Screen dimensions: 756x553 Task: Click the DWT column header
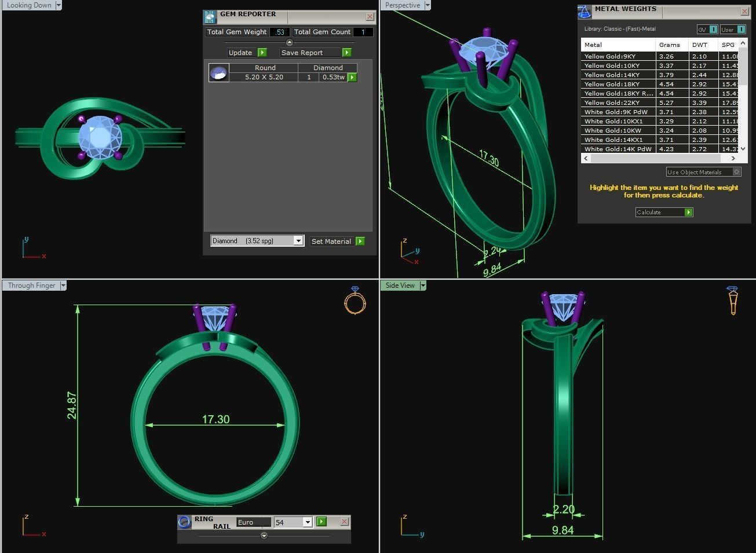pos(703,45)
